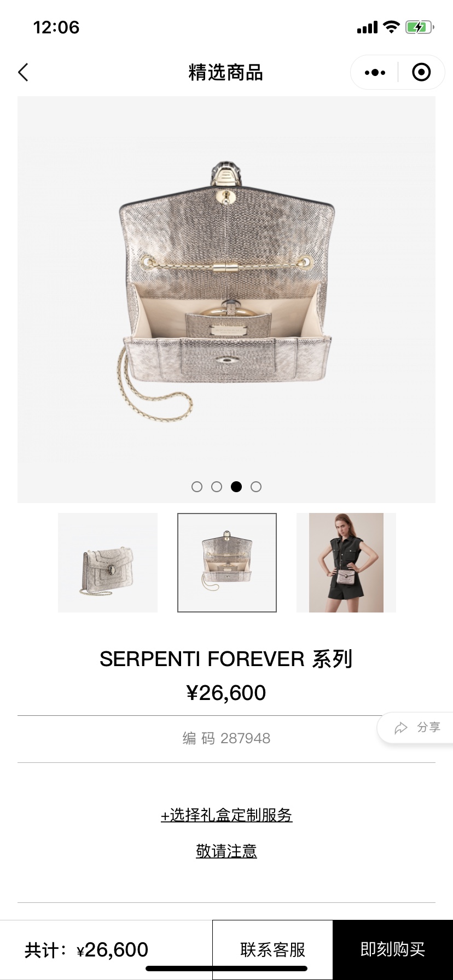453x980 pixels.
Task: Expand the 敬请注意 notice section
Action: [226, 851]
